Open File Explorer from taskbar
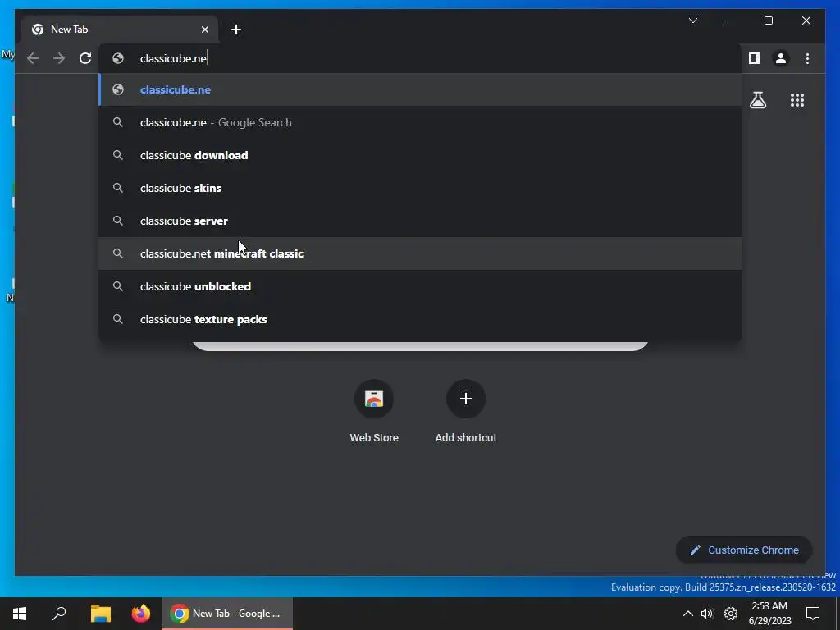Image resolution: width=840 pixels, height=630 pixels. [100, 614]
